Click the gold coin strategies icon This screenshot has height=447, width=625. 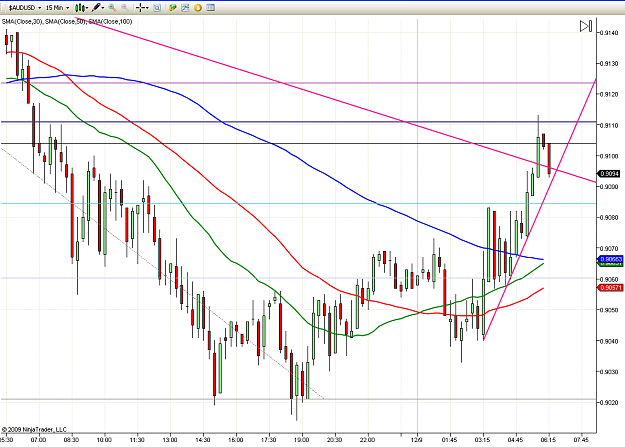(x=198, y=8)
